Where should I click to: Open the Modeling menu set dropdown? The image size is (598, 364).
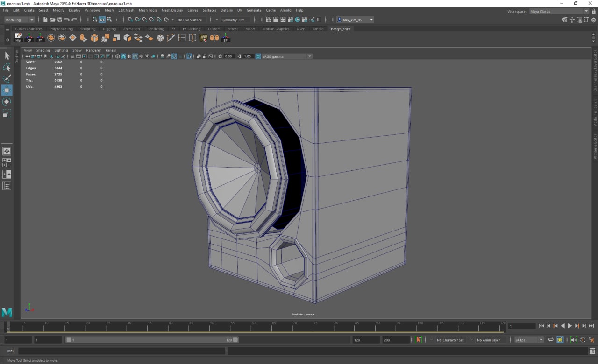(x=19, y=20)
